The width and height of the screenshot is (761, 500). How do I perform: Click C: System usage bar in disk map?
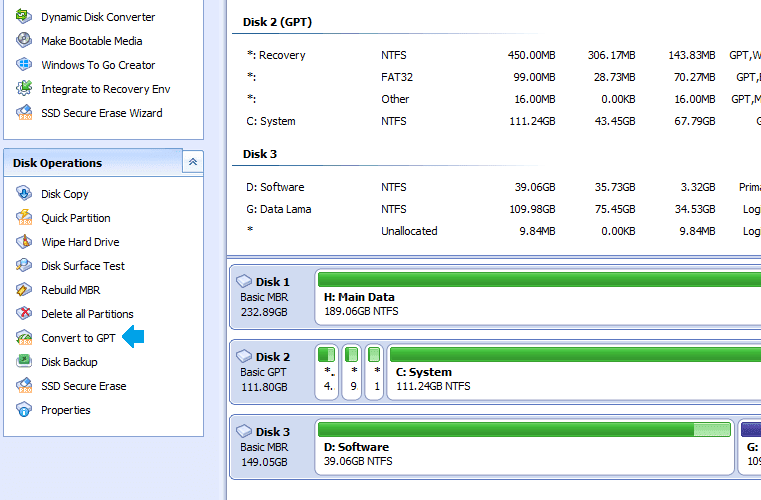pos(575,354)
